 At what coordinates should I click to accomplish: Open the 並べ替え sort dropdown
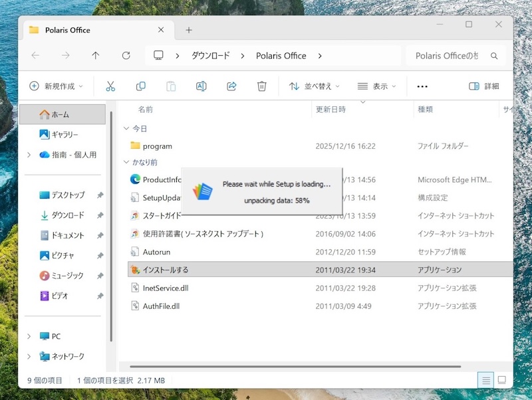pyautogui.click(x=314, y=86)
